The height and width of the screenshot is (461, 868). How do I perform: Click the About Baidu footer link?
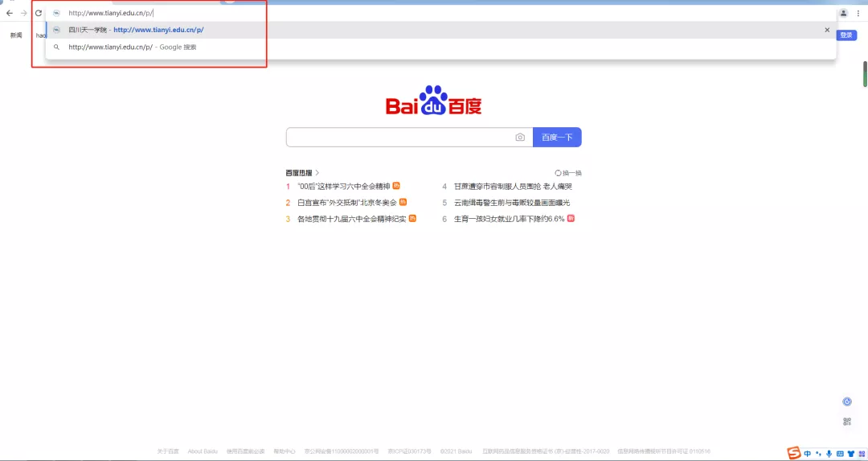203,451
